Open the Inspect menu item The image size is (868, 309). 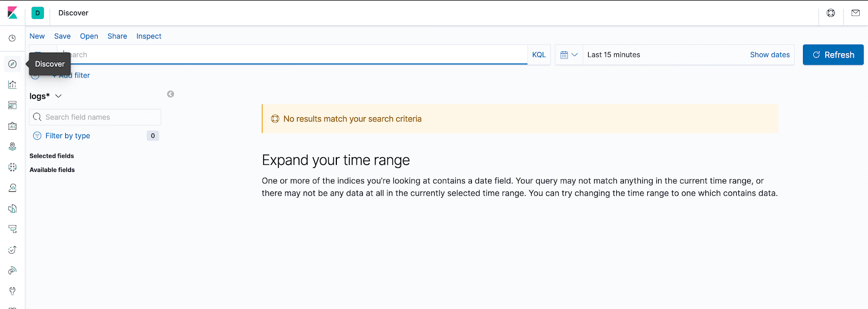(149, 36)
